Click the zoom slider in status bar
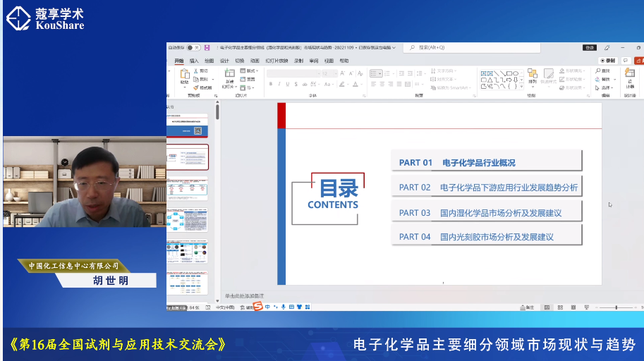The image size is (644, 361). (617, 307)
